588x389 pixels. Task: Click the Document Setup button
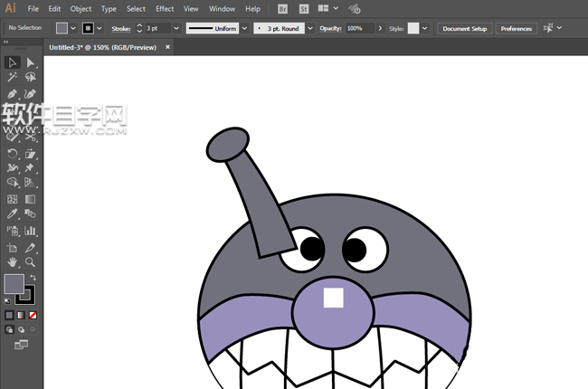465,29
